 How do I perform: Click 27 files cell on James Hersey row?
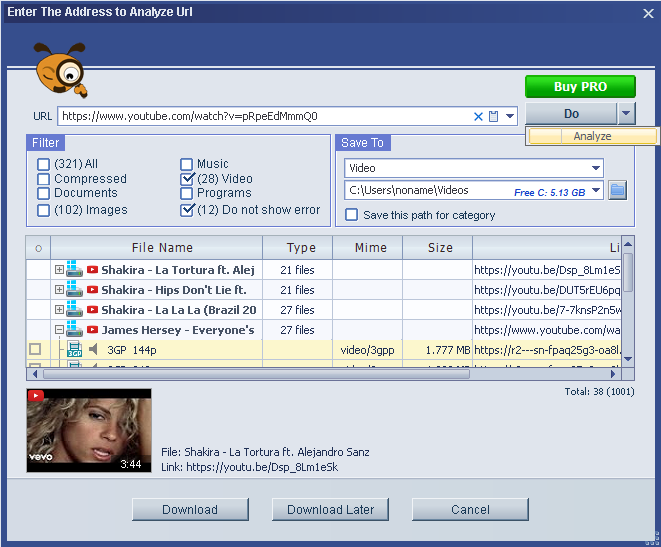(x=298, y=330)
